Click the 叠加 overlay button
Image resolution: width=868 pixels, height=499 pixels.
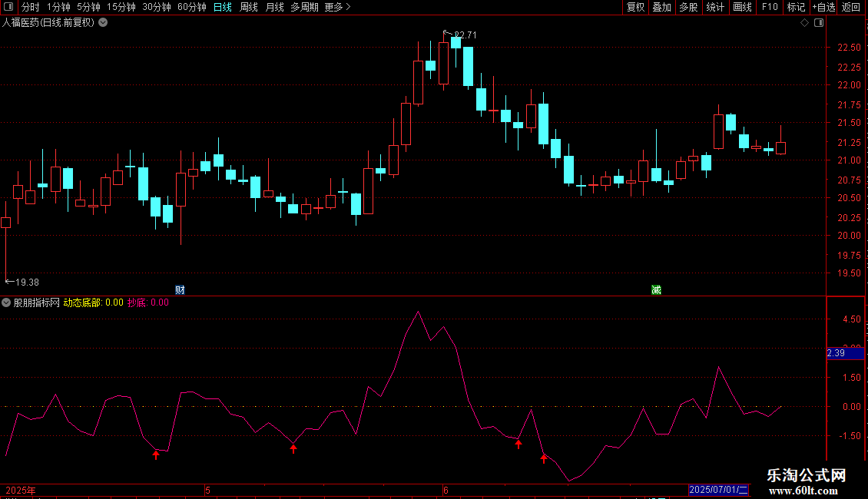coord(661,7)
